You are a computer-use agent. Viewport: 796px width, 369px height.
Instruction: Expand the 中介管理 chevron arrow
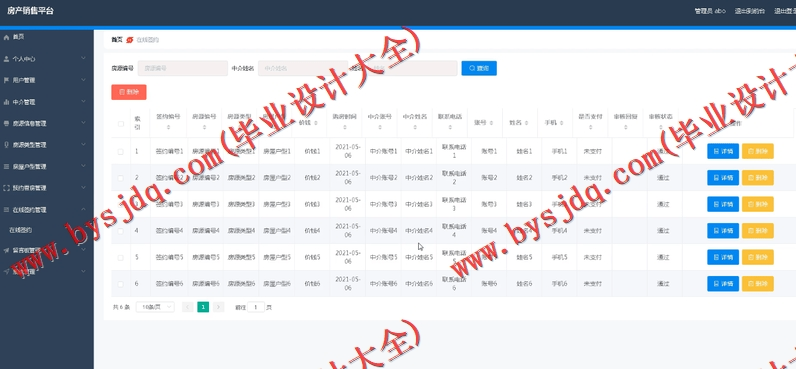pos(83,102)
